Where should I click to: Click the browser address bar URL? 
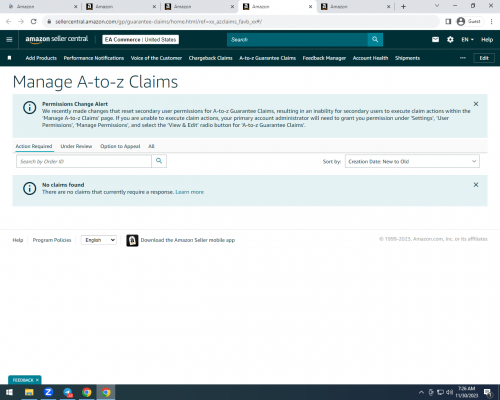(158, 22)
